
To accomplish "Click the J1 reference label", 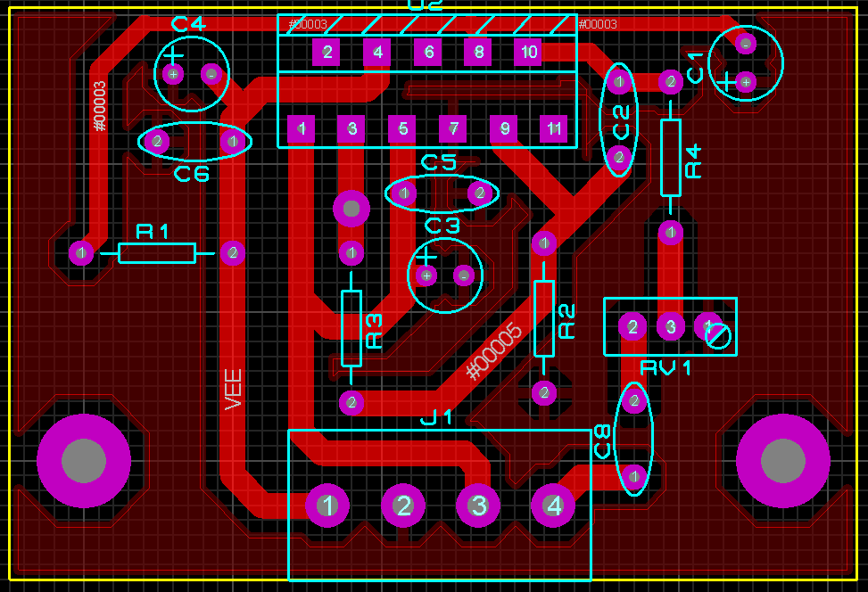I will tap(437, 417).
